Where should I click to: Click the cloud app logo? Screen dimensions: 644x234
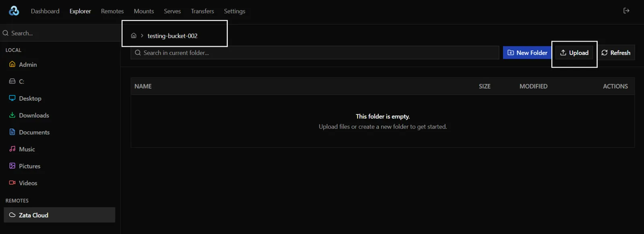click(14, 11)
